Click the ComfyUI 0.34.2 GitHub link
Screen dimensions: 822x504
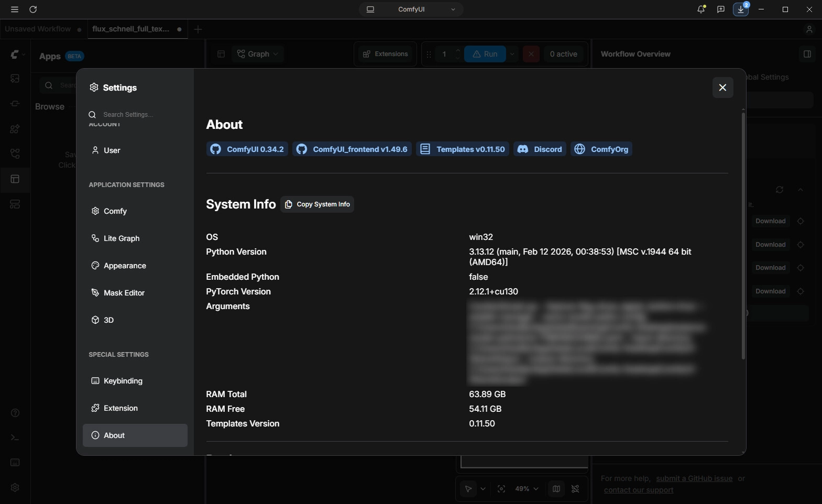coord(247,149)
